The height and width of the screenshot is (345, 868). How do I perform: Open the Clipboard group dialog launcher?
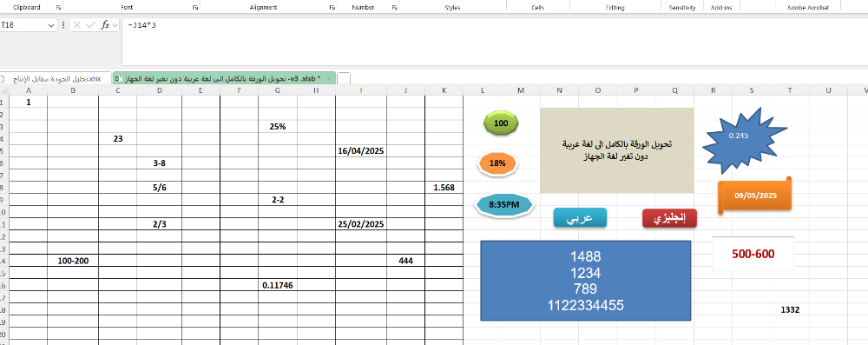coord(58,8)
